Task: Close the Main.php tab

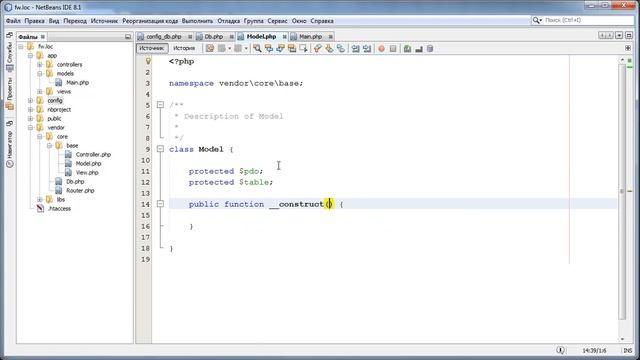Action: point(331,37)
